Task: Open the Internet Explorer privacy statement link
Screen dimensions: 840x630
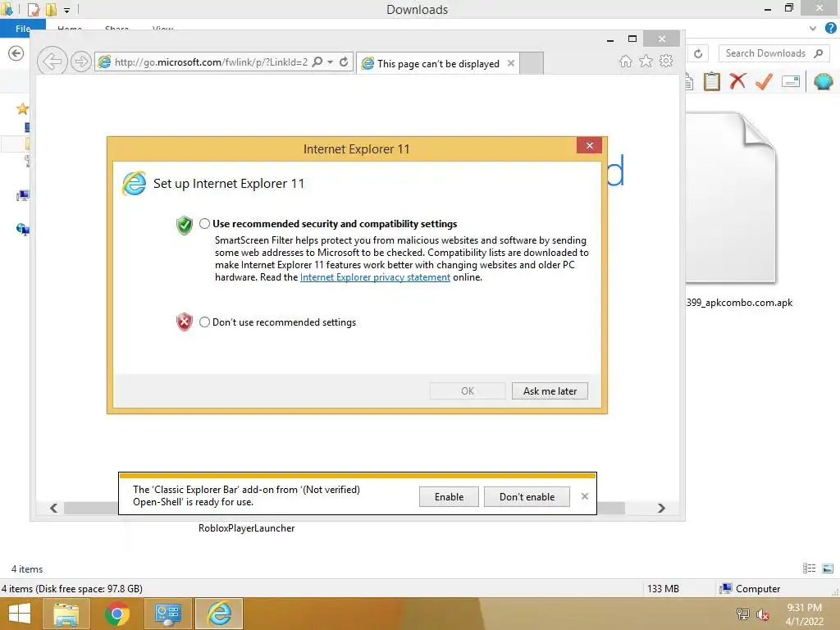Action: coord(375,277)
